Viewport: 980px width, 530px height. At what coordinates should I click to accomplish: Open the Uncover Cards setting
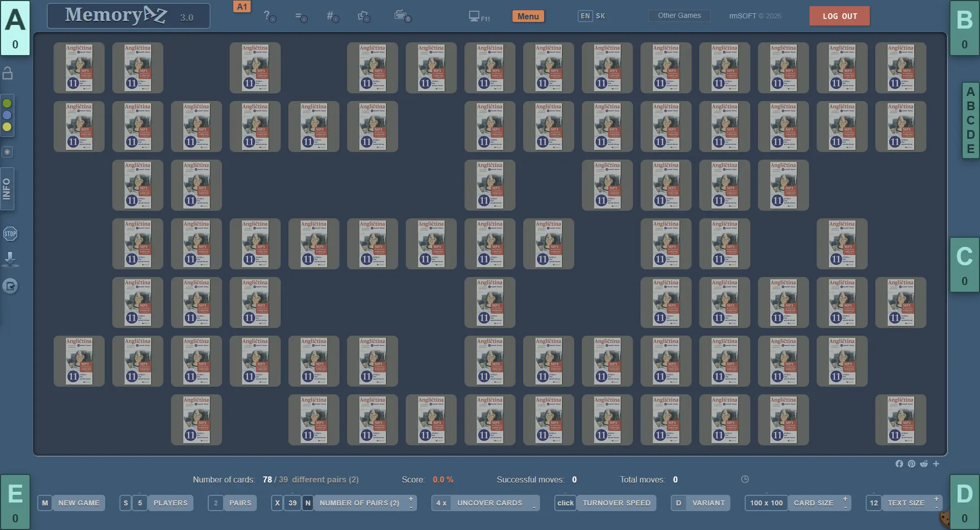coord(489,503)
